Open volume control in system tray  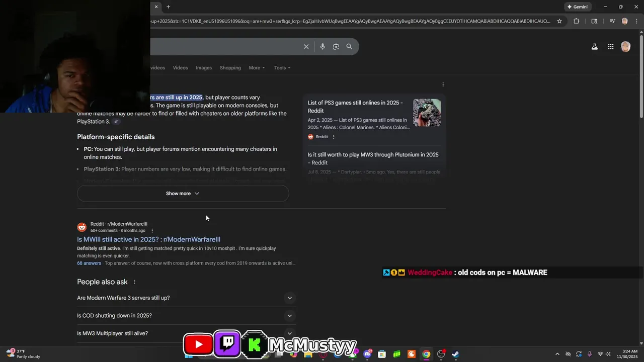click(608, 354)
